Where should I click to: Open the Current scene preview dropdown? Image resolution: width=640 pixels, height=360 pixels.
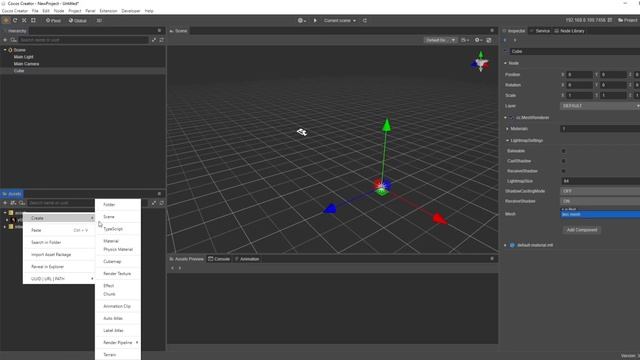click(340, 20)
